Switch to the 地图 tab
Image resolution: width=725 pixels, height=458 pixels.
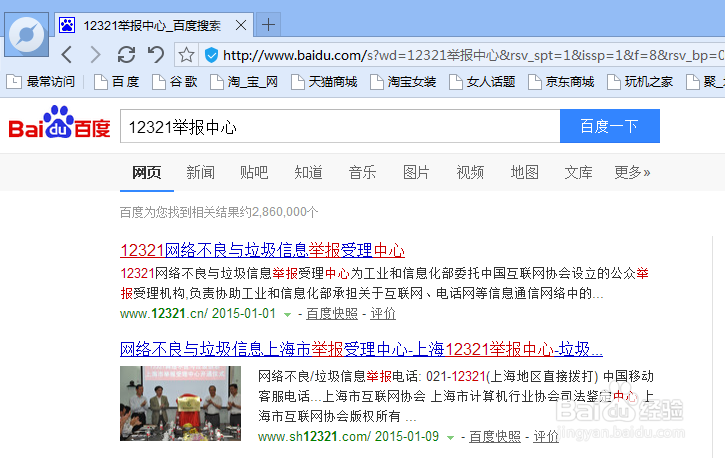point(524,172)
